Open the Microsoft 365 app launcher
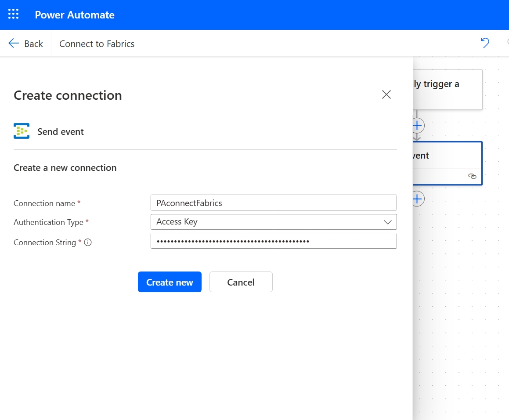Screen dimensions: 509x420 point(13,14)
